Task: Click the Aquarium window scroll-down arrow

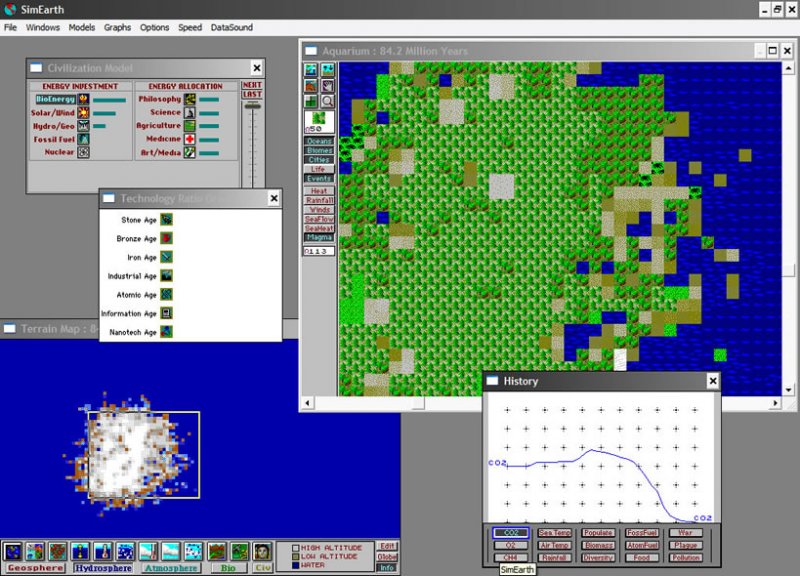Action: pos(788,390)
